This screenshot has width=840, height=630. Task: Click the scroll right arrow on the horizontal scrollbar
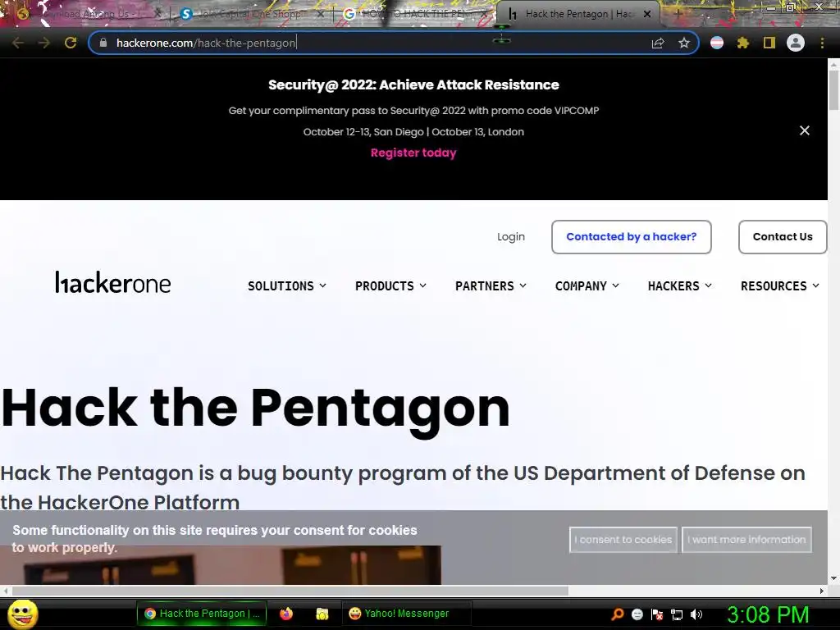click(x=822, y=591)
